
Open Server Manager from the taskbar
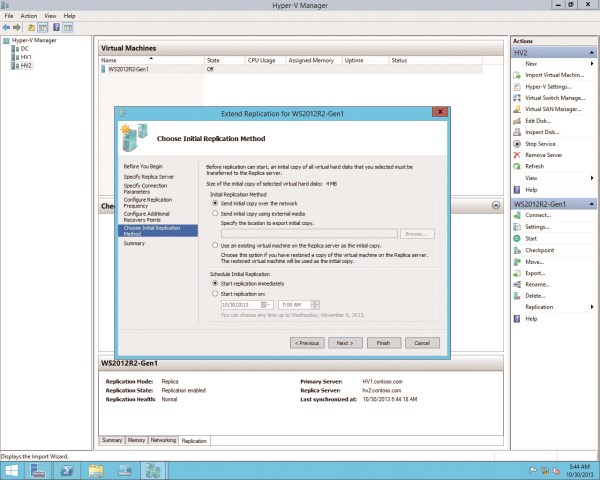pos(38,471)
